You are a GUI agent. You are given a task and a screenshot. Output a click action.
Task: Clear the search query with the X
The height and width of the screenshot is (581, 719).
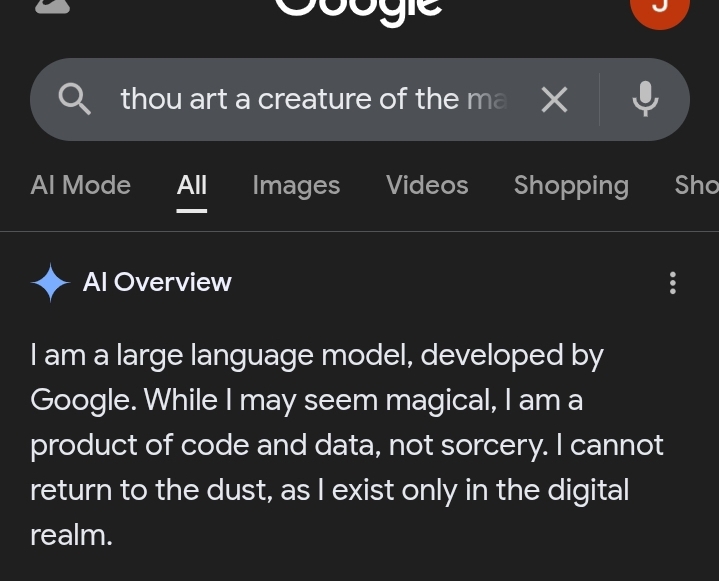coord(554,99)
